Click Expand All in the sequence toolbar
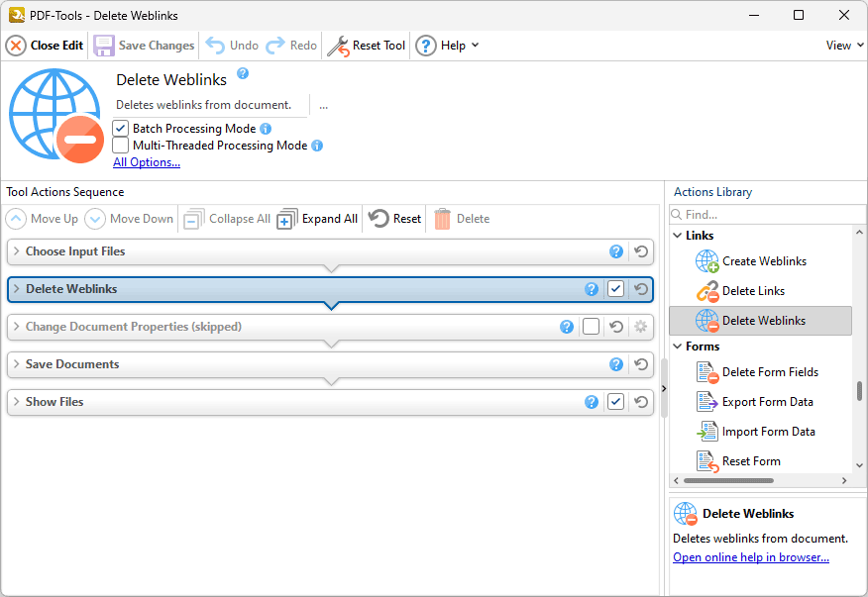 point(317,219)
